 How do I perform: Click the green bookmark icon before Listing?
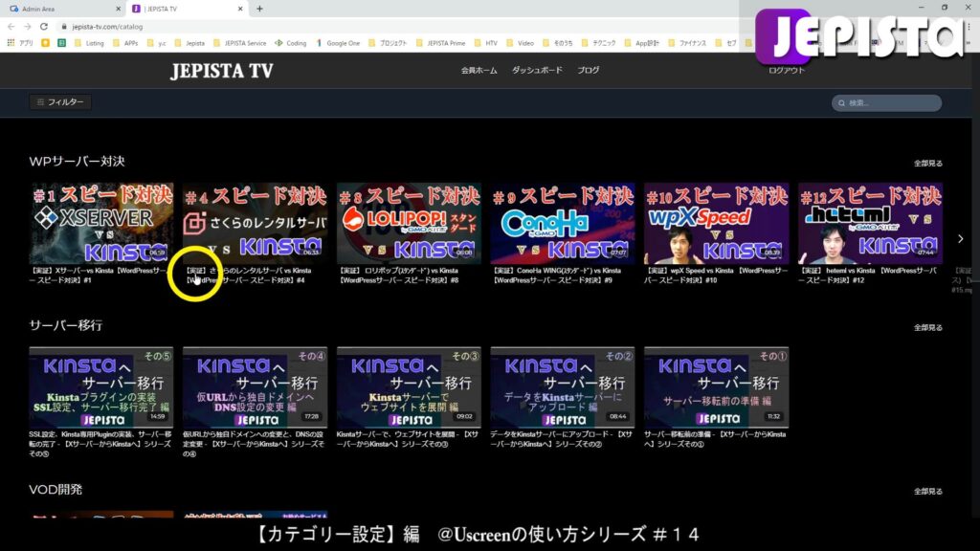[x=61, y=43]
